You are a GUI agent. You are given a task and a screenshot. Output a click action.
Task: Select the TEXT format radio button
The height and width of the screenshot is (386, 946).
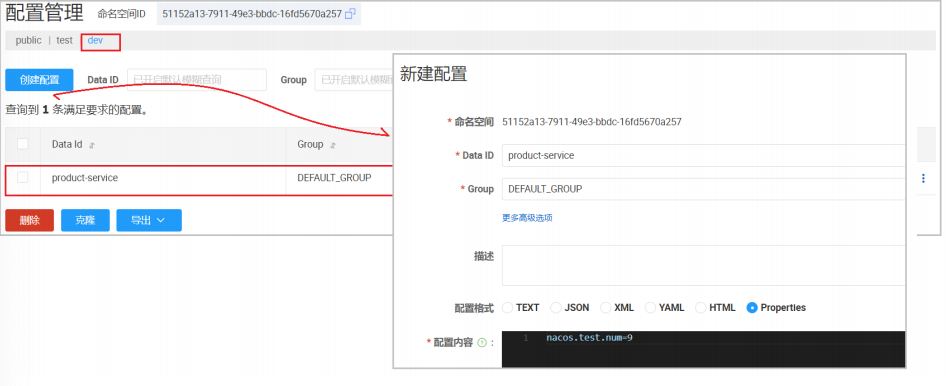[x=507, y=308]
